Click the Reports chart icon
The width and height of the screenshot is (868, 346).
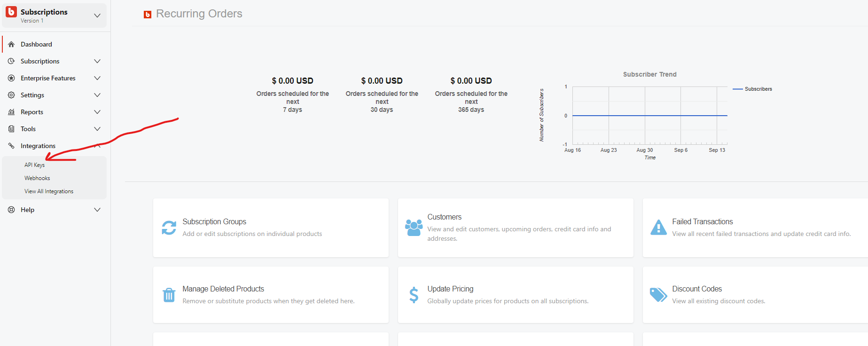11,112
